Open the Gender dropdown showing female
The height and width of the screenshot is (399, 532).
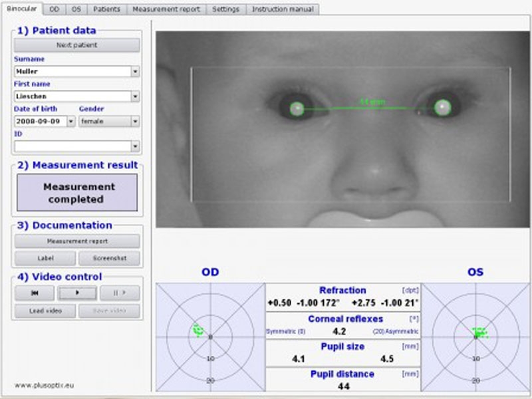pyautogui.click(x=135, y=122)
